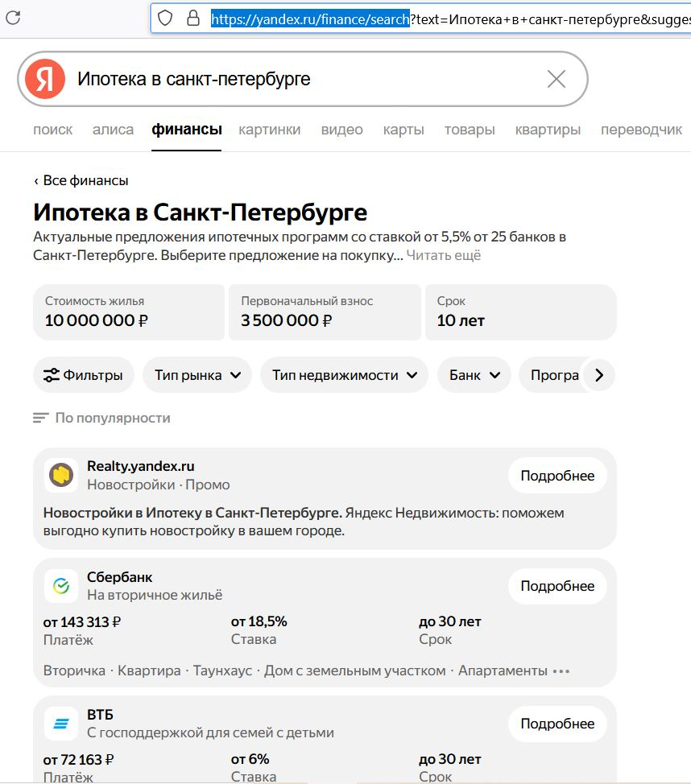The height and width of the screenshot is (784, 691).
Task: Click the VTB bank logo icon
Action: point(60,724)
